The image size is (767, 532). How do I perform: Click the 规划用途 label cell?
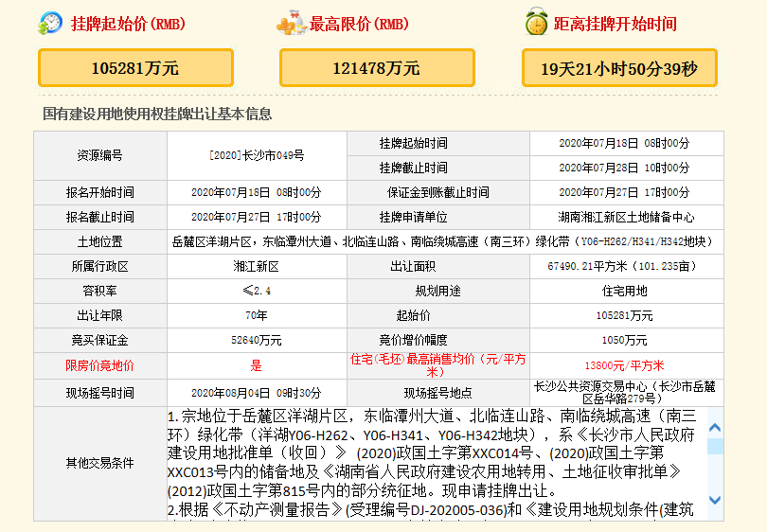coord(438,291)
